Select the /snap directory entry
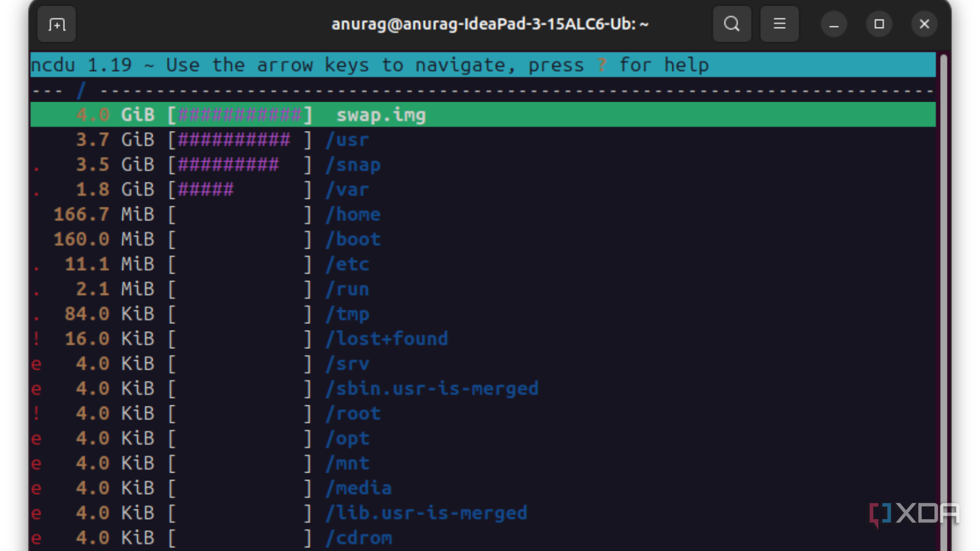The image size is (980, 551). click(353, 165)
